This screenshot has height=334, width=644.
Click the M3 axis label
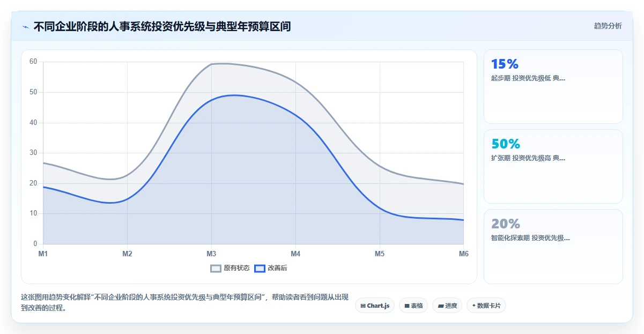pyautogui.click(x=211, y=254)
